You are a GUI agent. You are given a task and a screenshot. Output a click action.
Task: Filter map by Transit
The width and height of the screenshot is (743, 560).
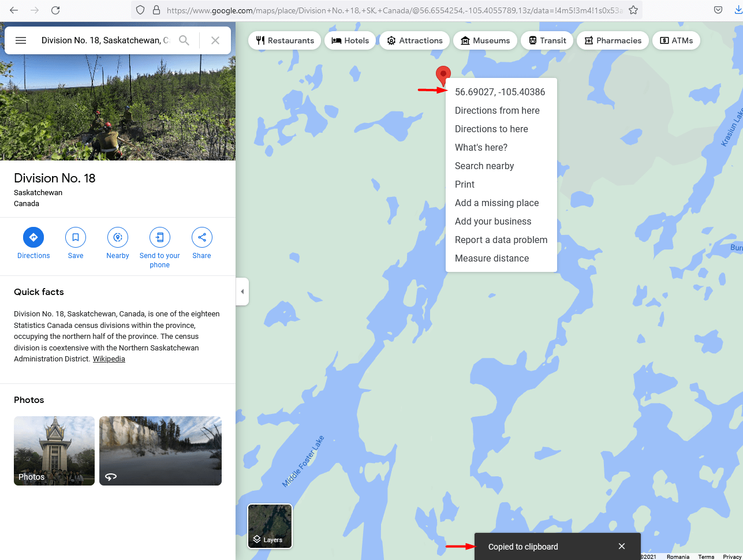[547, 40]
